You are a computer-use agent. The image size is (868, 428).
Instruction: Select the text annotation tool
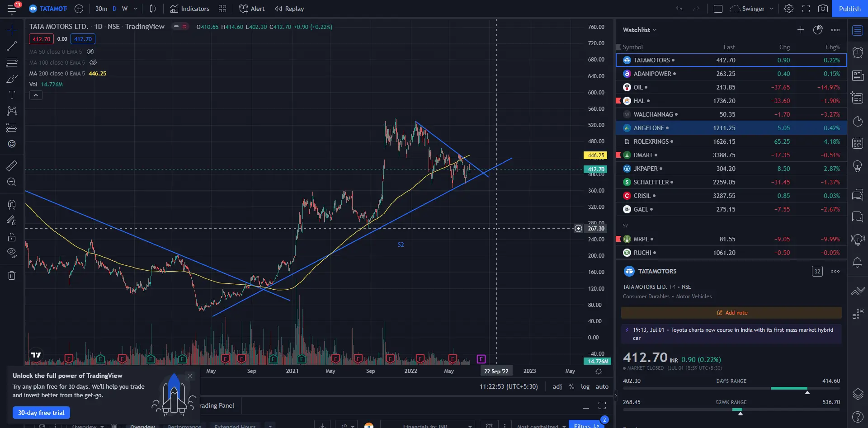[x=12, y=95]
